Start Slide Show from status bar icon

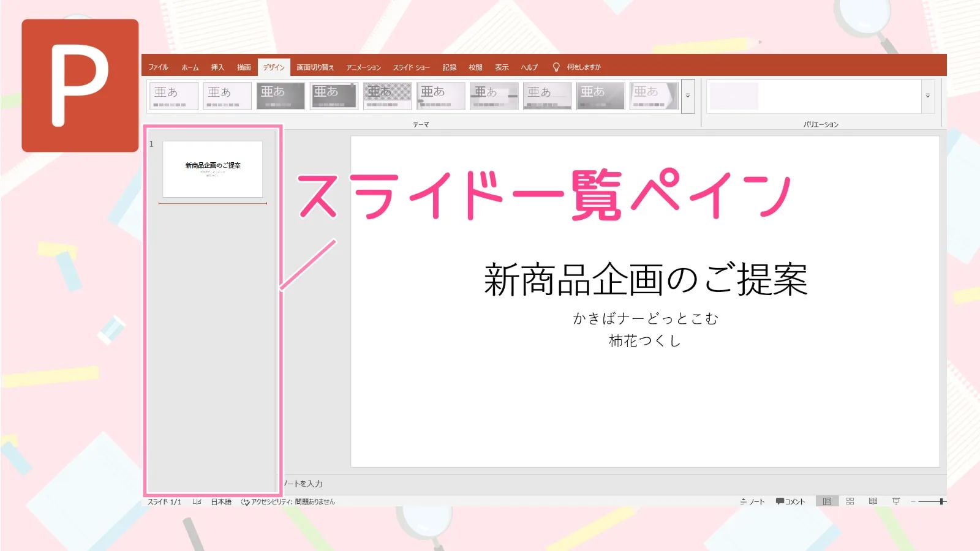click(x=895, y=501)
